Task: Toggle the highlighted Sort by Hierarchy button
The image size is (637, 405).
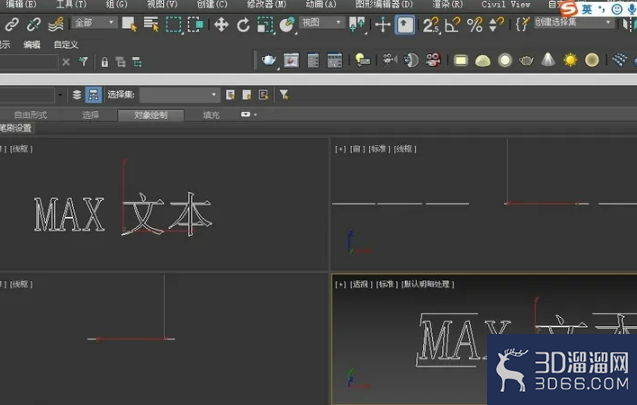Action: pos(93,95)
